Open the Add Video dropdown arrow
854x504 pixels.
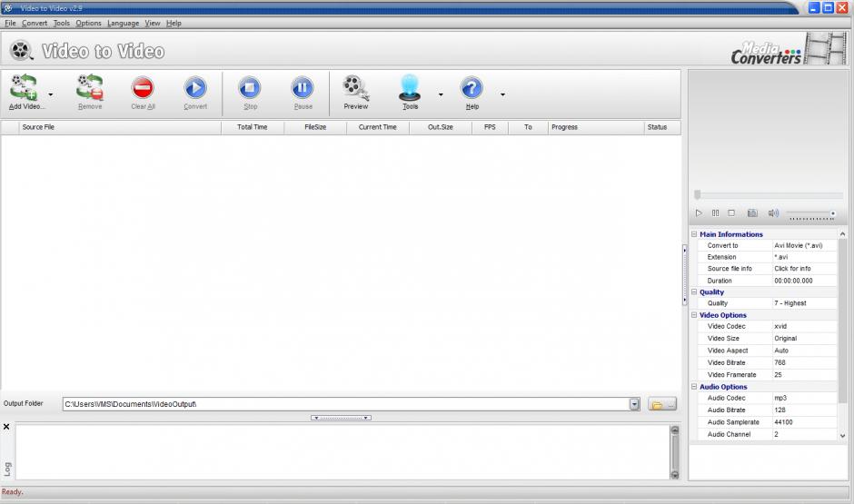(51, 94)
